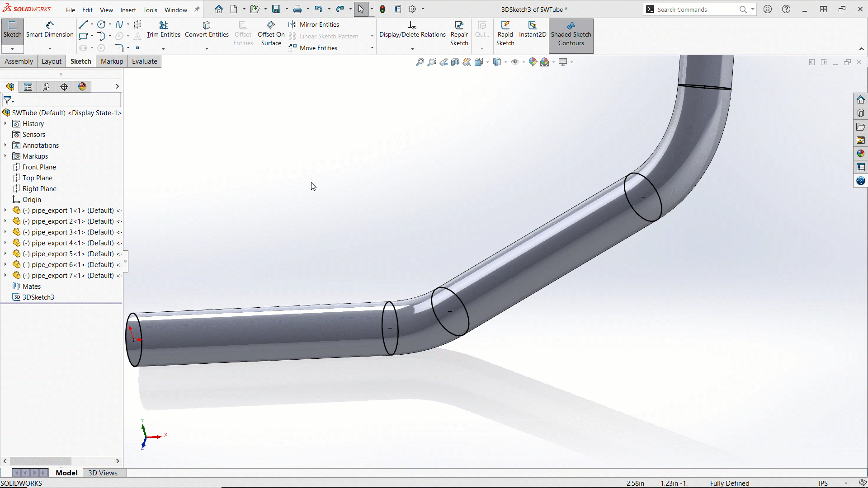Open the Move Entities dropdown arrow
The image size is (868, 488).
pos(372,48)
